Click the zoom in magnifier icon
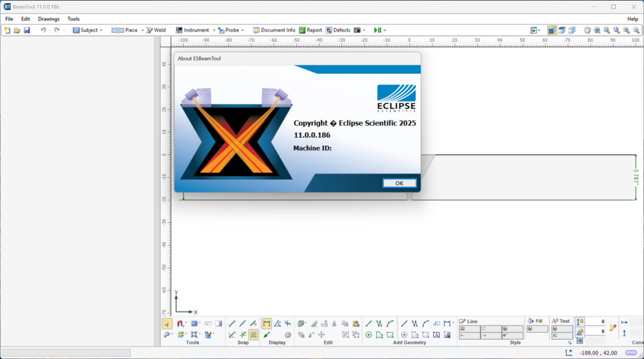Image resolution: width=644 pixels, height=359 pixels. click(626, 30)
